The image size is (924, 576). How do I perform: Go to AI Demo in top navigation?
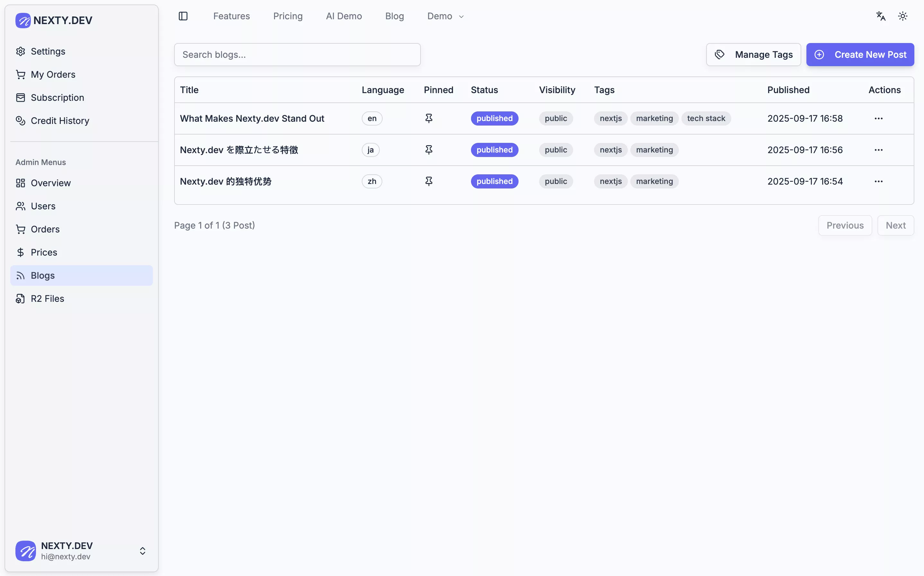343,16
